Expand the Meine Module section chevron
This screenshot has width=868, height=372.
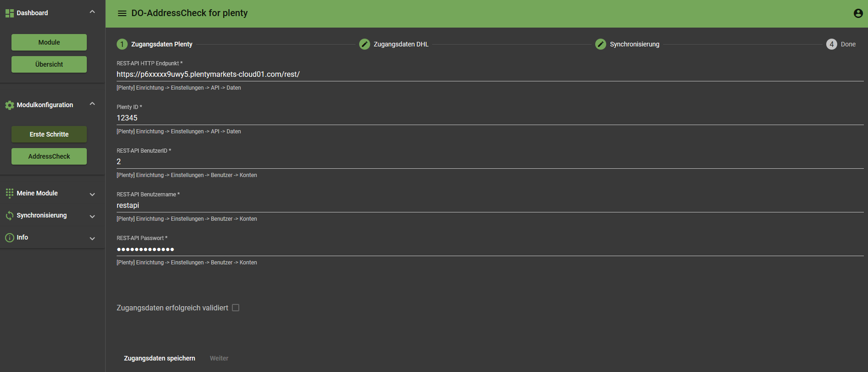[x=92, y=195]
